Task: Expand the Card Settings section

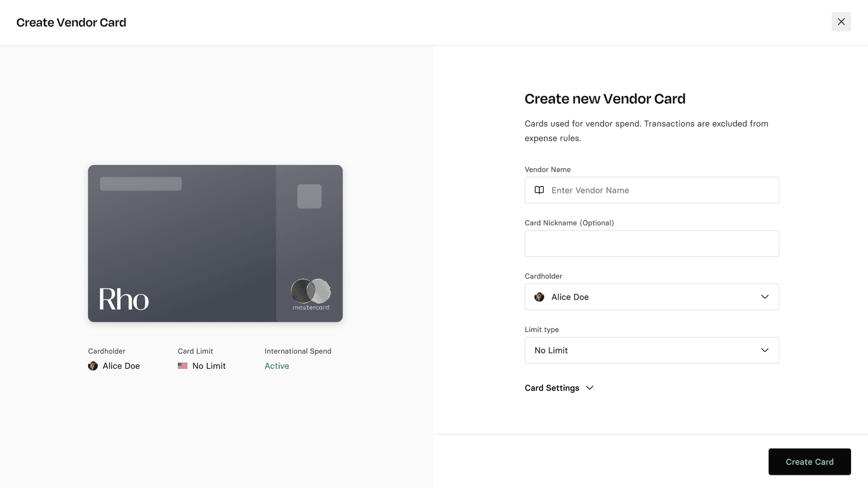Action: pos(559,388)
